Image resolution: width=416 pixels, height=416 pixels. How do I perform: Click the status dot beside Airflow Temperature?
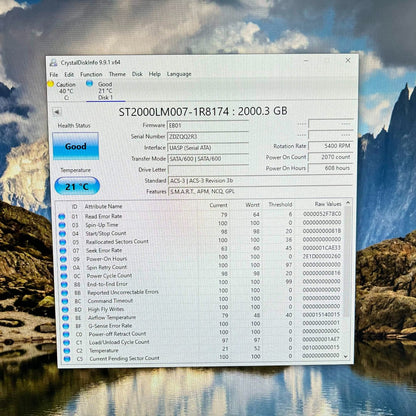[x=65, y=318]
